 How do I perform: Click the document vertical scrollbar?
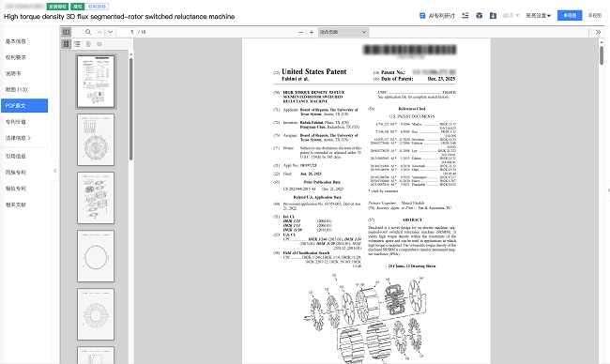(x=602, y=55)
